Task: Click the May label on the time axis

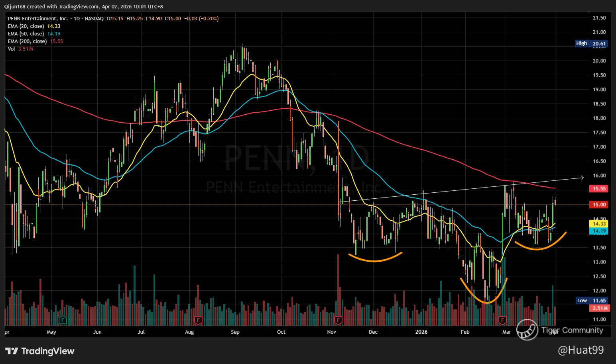Action: pyautogui.click(x=51, y=332)
